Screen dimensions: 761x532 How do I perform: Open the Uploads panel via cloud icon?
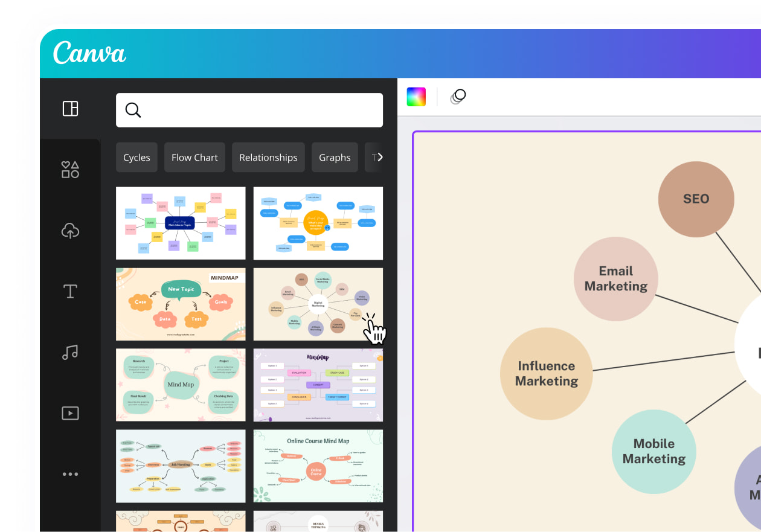coord(70,231)
